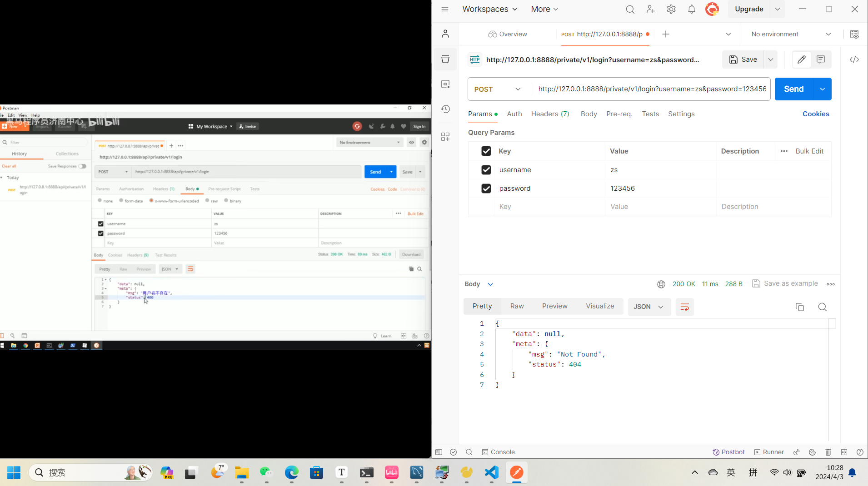
Task: Open notifications bell in Postman
Action: (x=692, y=9)
